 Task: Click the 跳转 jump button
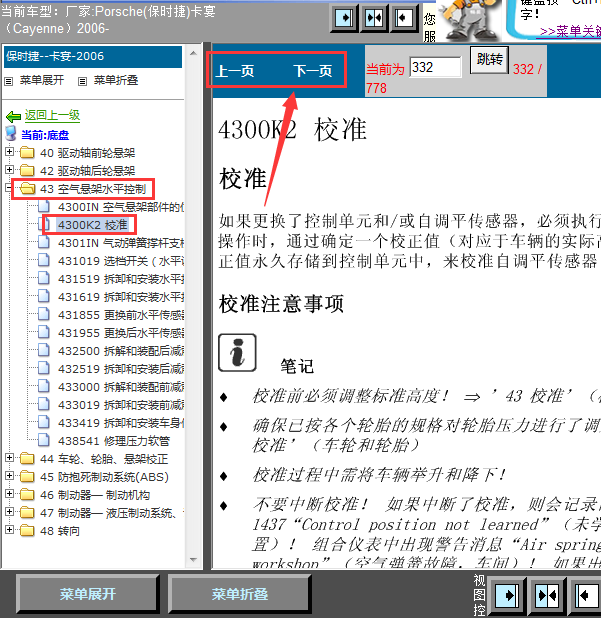(x=489, y=60)
